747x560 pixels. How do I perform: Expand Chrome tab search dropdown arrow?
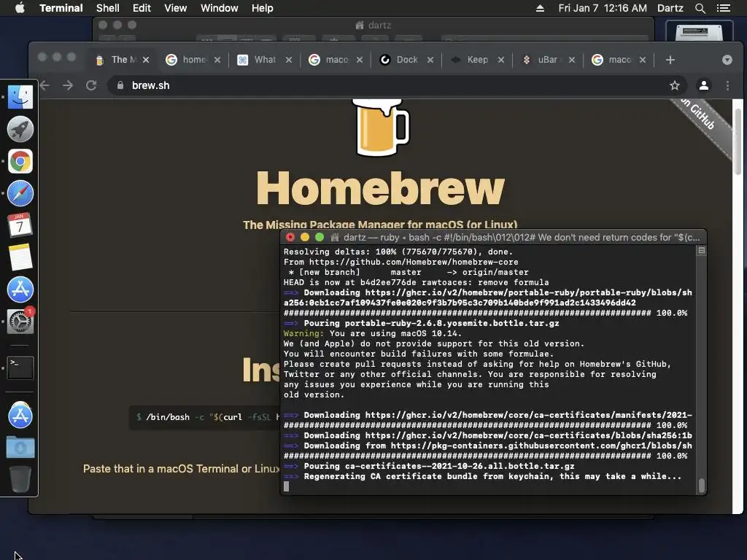(x=727, y=60)
